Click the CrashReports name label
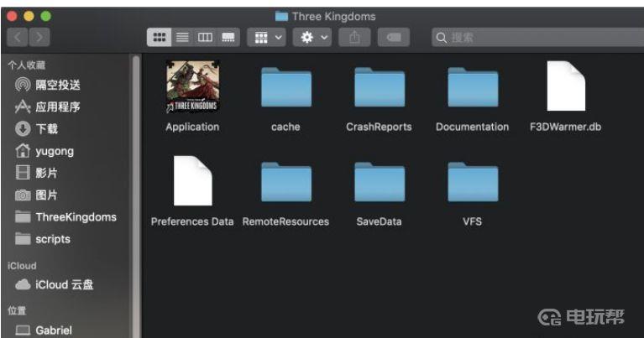This screenshot has height=338, width=644. tap(379, 127)
